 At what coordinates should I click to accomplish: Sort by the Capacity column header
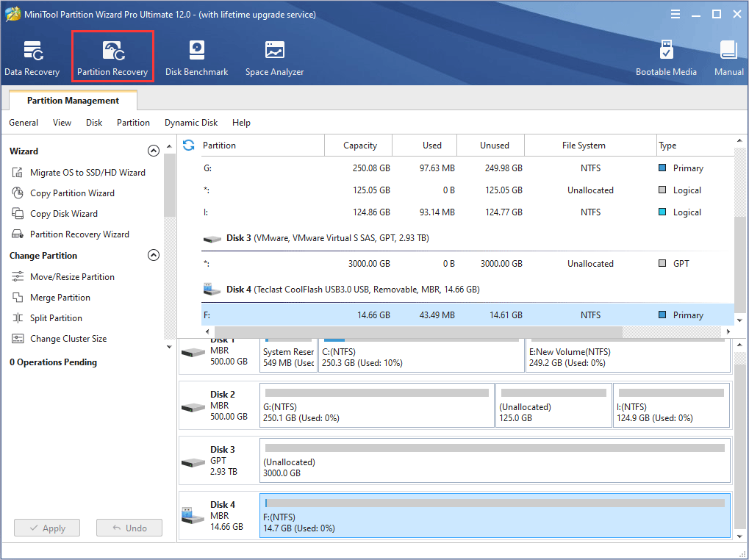pos(359,145)
